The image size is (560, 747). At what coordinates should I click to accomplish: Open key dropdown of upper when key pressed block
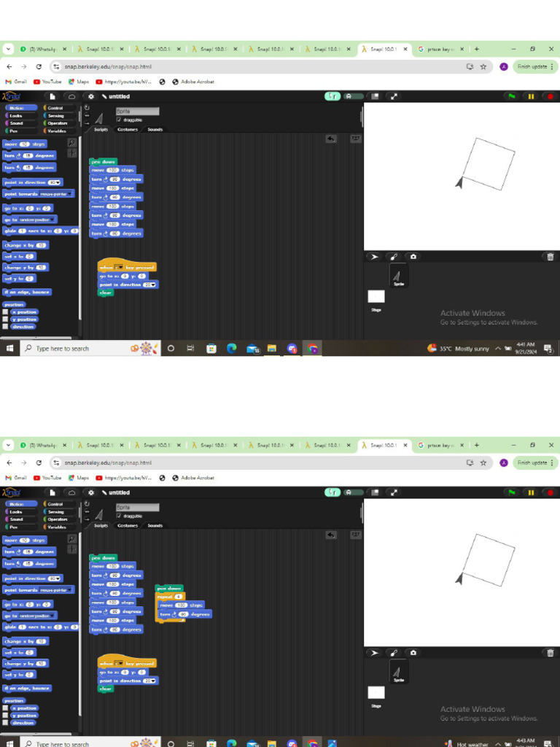coord(121,267)
